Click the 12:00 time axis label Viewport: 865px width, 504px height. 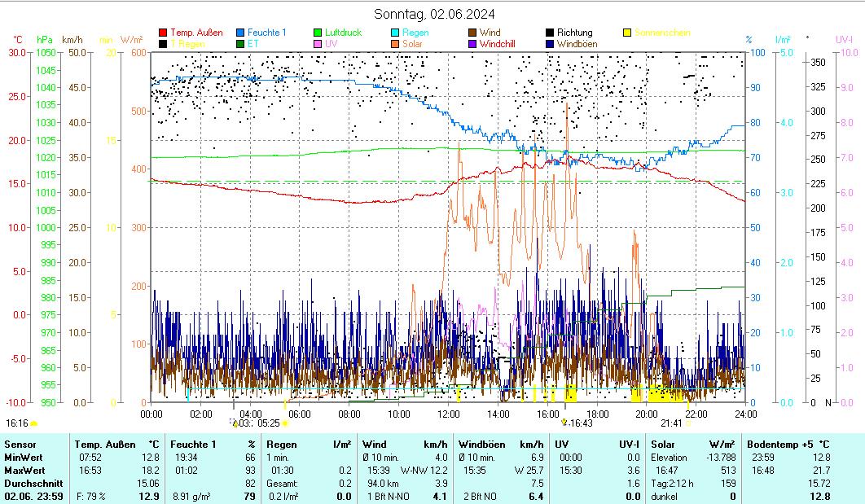pos(449,414)
